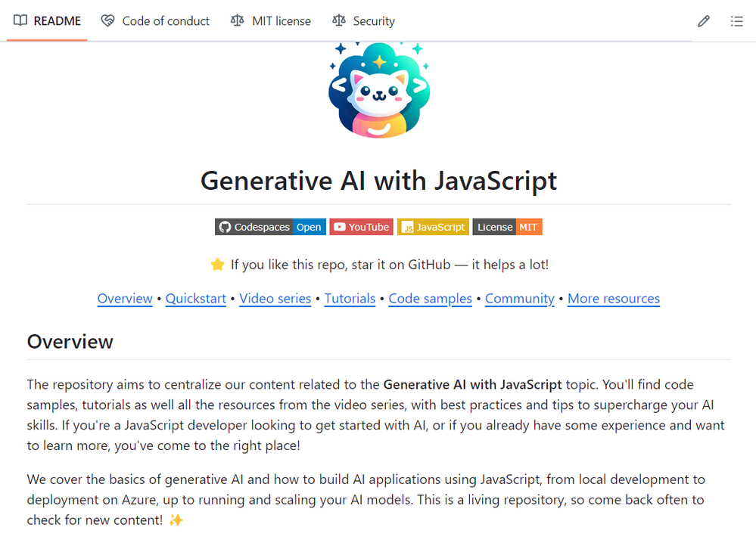Switch to the Security tab

tap(363, 21)
